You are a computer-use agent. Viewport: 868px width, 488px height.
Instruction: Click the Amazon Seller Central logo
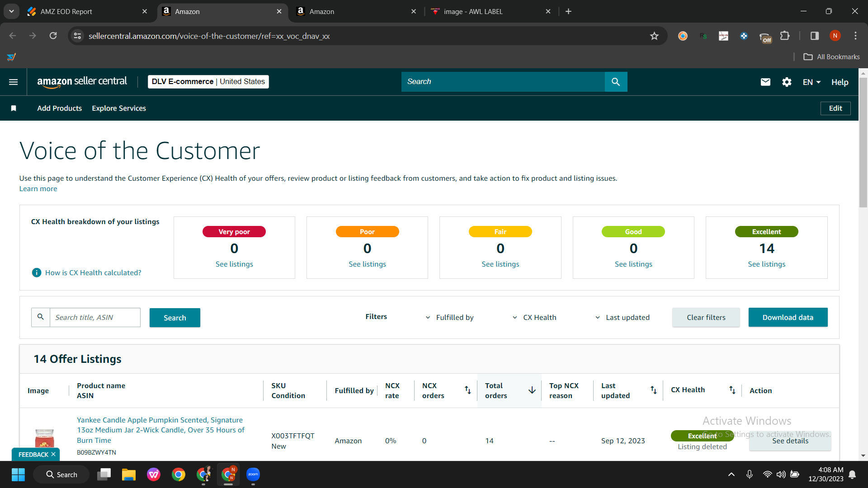(82, 82)
